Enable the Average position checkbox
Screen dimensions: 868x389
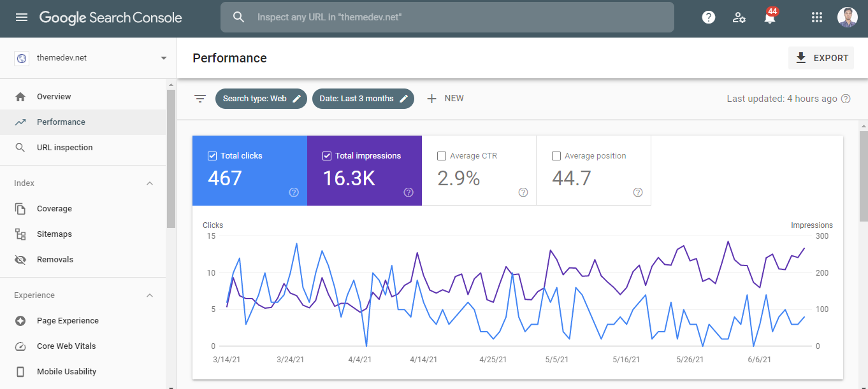click(x=556, y=156)
